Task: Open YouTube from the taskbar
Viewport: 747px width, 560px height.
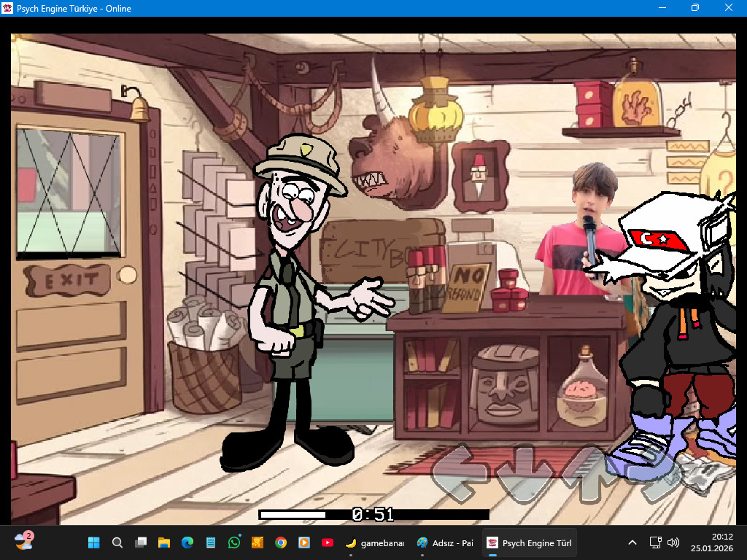Action: point(328,542)
